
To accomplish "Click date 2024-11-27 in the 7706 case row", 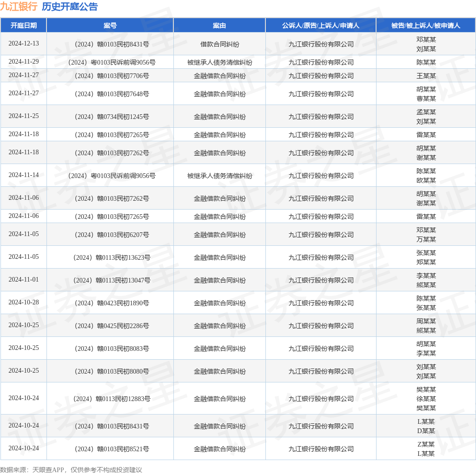I will click(24, 75).
